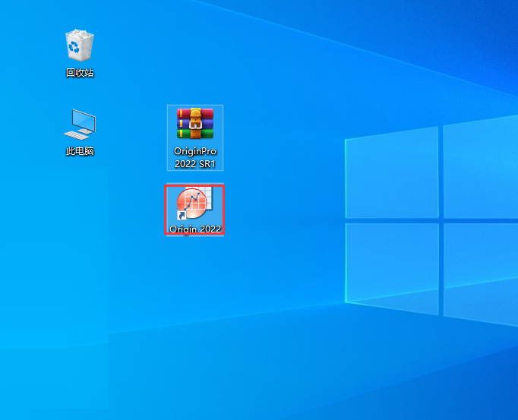Click the Origin 2022 shortcut label

click(x=194, y=229)
